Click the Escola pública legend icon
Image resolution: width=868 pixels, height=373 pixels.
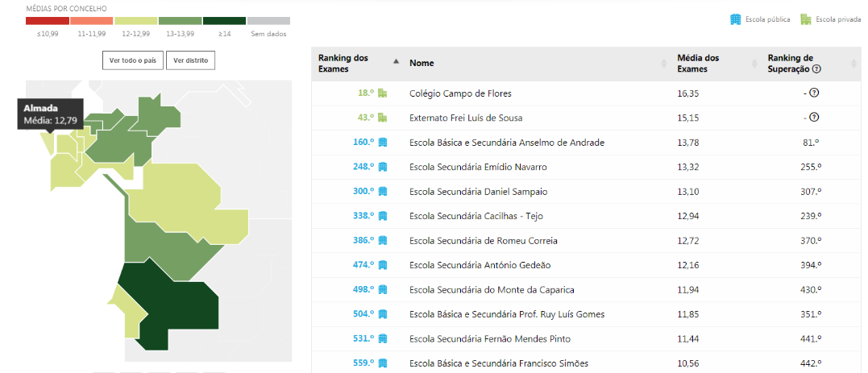click(736, 19)
